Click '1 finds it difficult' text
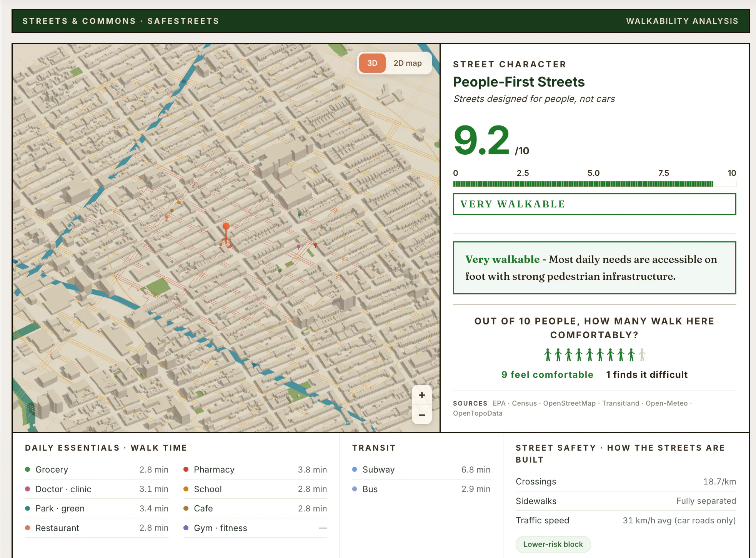 647,375
